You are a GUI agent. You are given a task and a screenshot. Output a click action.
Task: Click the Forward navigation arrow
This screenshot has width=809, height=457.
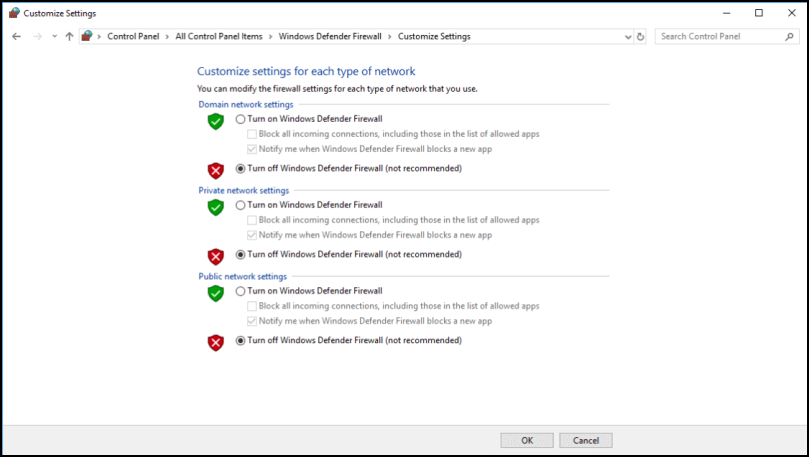coord(37,37)
